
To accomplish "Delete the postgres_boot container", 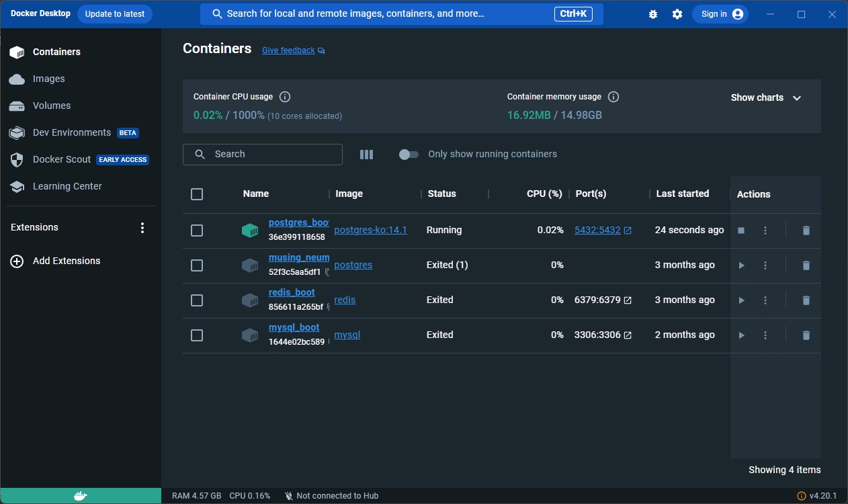I will tap(806, 230).
